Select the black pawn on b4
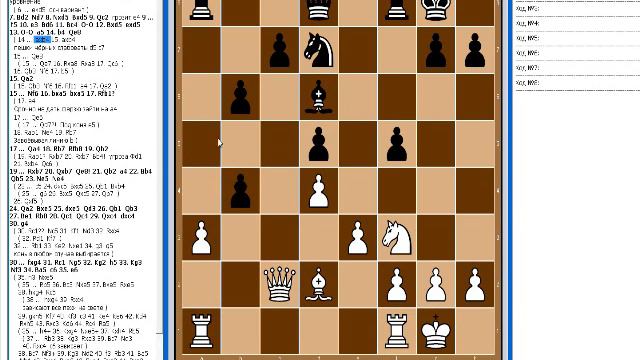The height and width of the screenshot is (360, 640). pyautogui.click(x=240, y=191)
